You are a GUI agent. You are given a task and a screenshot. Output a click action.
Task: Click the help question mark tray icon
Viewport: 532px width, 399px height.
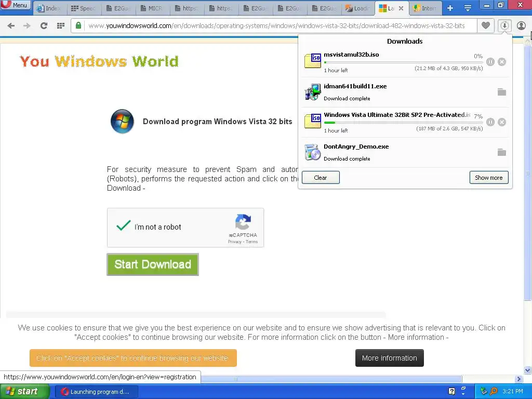(451, 392)
